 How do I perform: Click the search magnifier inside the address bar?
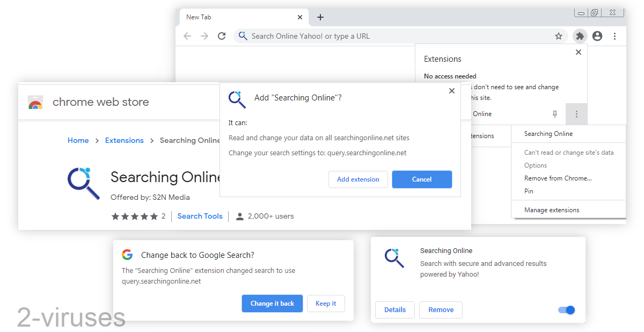(x=243, y=35)
